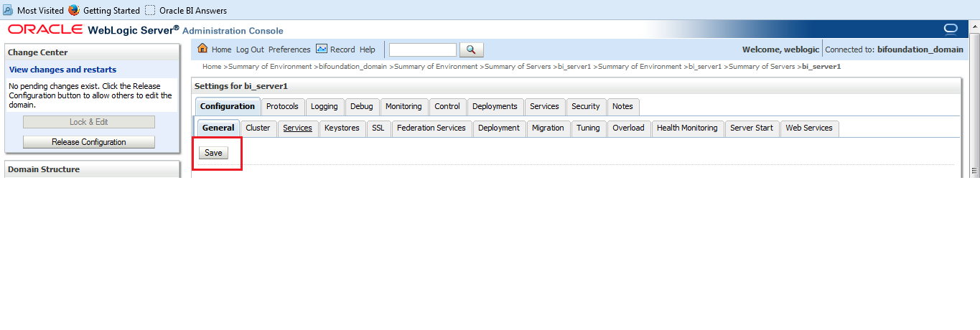980x330 pixels.
Task: Open the Logging tab
Action: coord(325,106)
